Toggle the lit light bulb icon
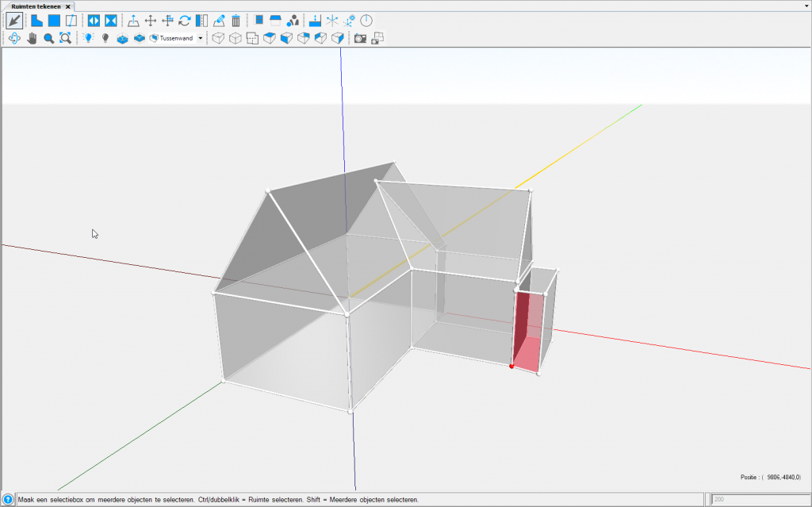Screen dimensions: 812x507 [88, 38]
